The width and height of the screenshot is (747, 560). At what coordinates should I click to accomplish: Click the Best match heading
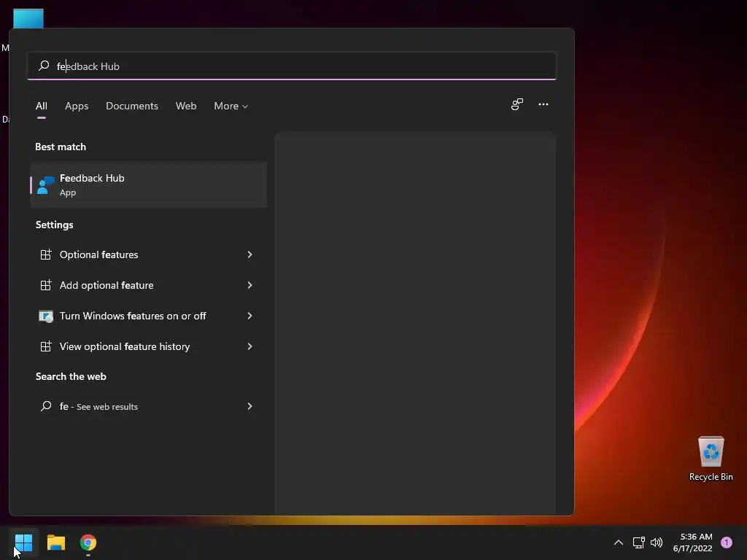pyautogui.click(x=61, y=147)
